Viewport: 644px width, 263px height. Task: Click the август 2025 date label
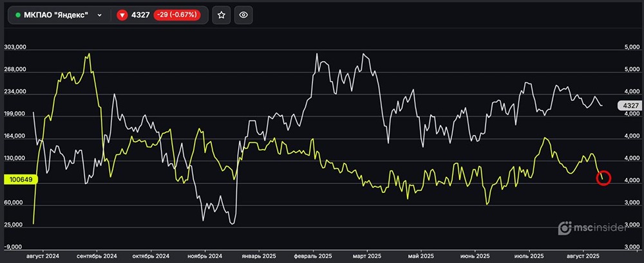click(x=584, y=255)
